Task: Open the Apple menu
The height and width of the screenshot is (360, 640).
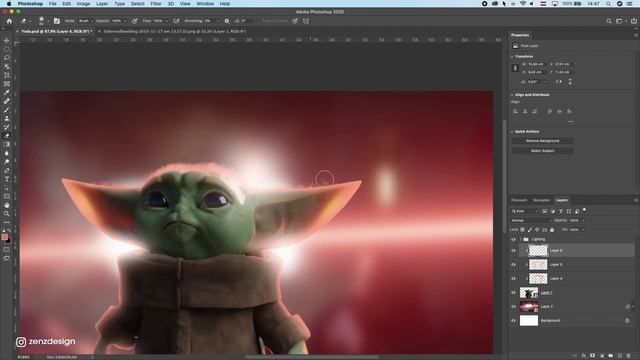Action: pyautogui.click(x=9, y=4)
